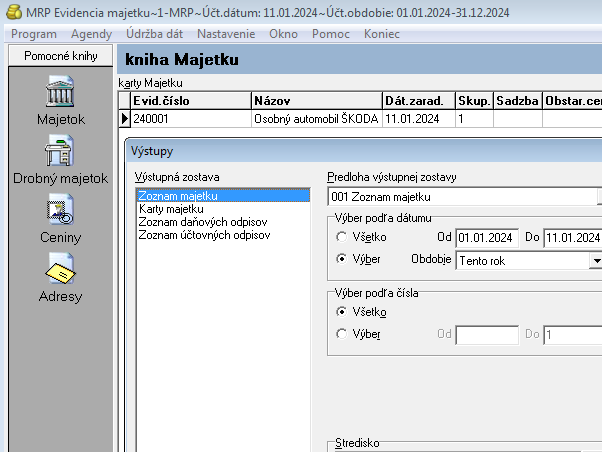Click the Evid.číslo column header
This screenshot has height=452, width=602.
[191, 101]
